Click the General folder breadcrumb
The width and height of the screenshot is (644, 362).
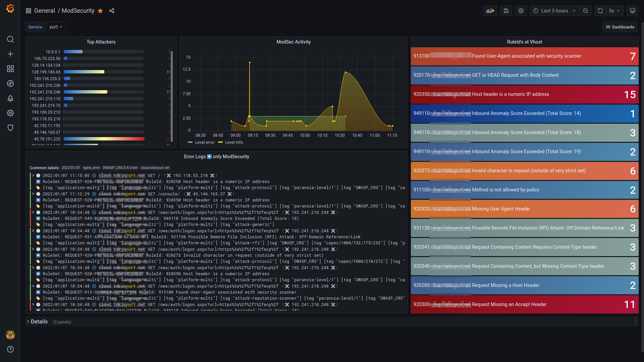(x=44, y=11)
